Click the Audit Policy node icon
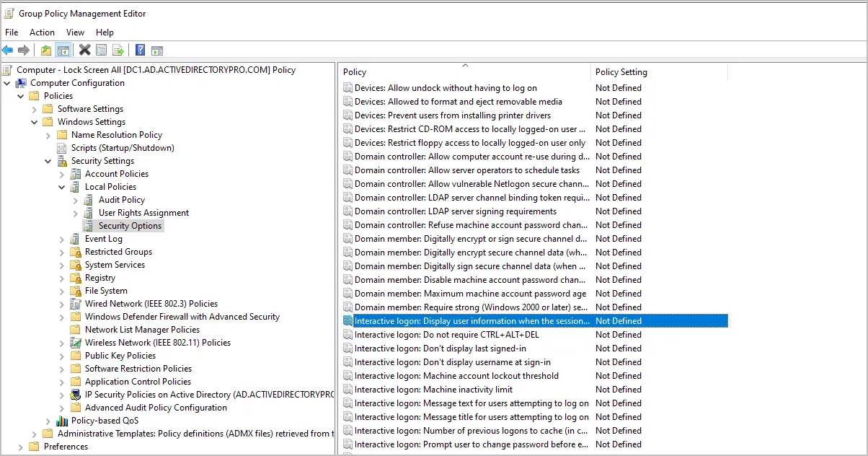The height and width of the screenshot is (456, 868). point(89,200)
